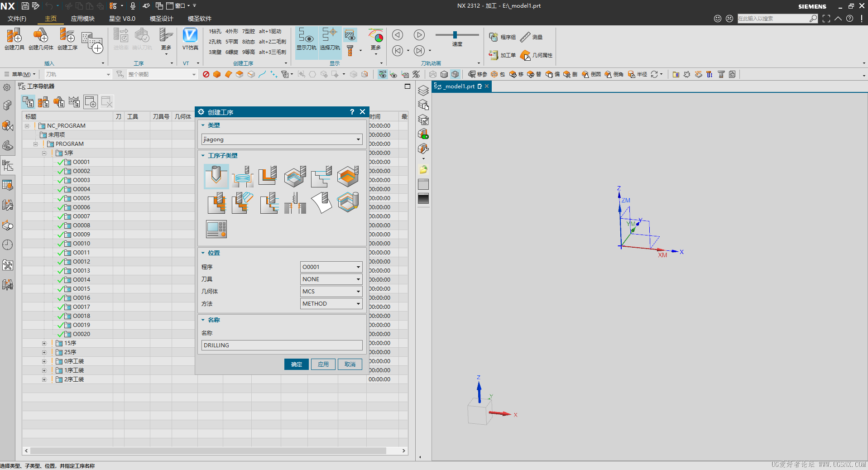
Task: Expand the 15序 tree folder
Action: click(44, 343)
